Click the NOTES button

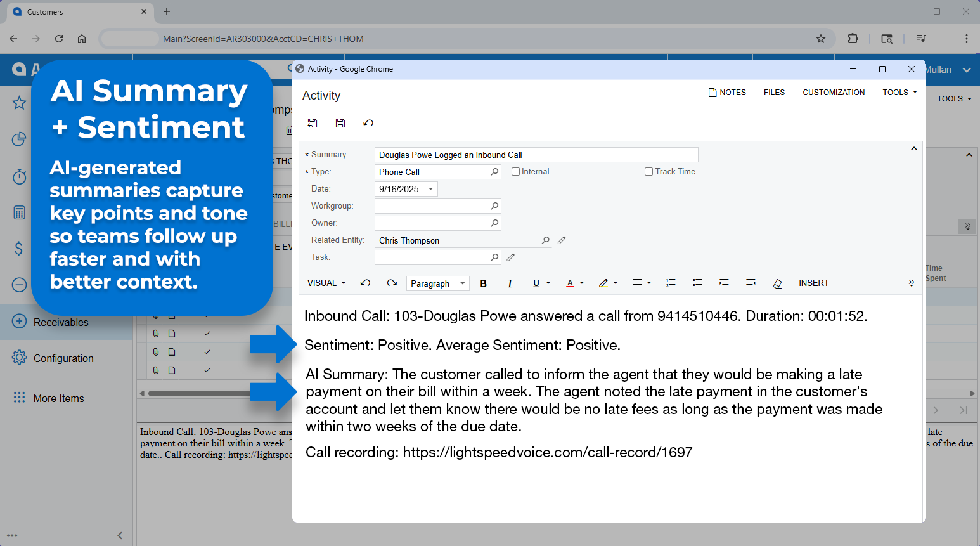point(727,93)
